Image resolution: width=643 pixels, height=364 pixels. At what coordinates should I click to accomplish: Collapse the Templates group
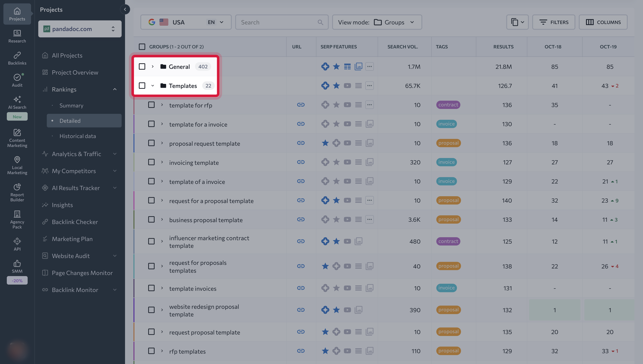152,86
